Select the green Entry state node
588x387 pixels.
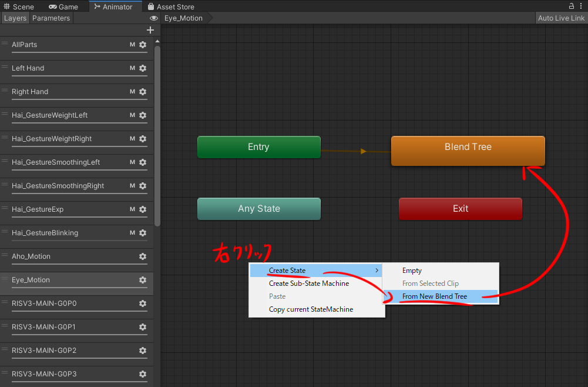pyautogui.click(x=258, y=147)
